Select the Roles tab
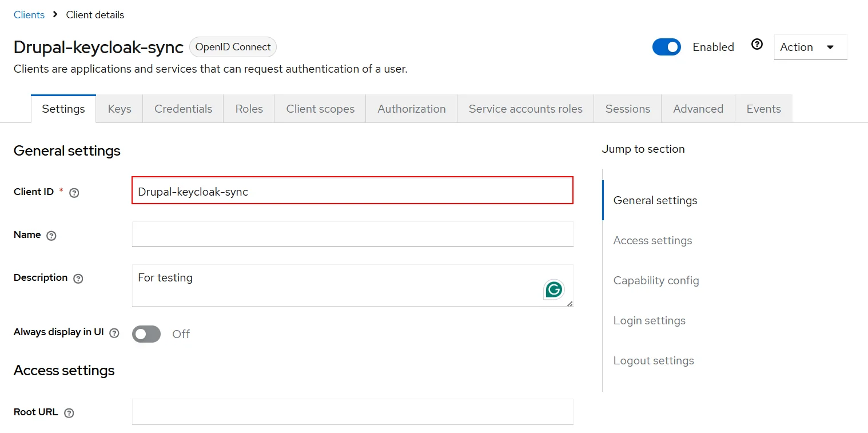Image resolution: width=868 pixels, height=433 pixels. point(248,108)
